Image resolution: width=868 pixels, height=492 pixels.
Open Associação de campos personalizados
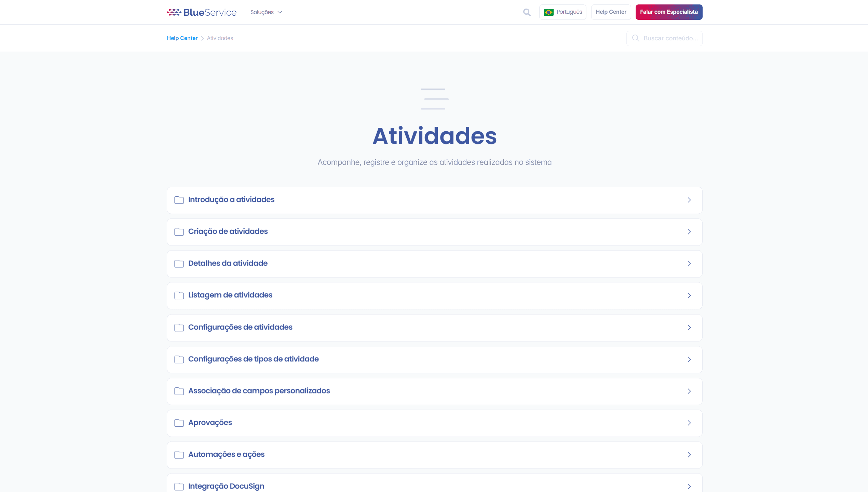click(259, 391)
